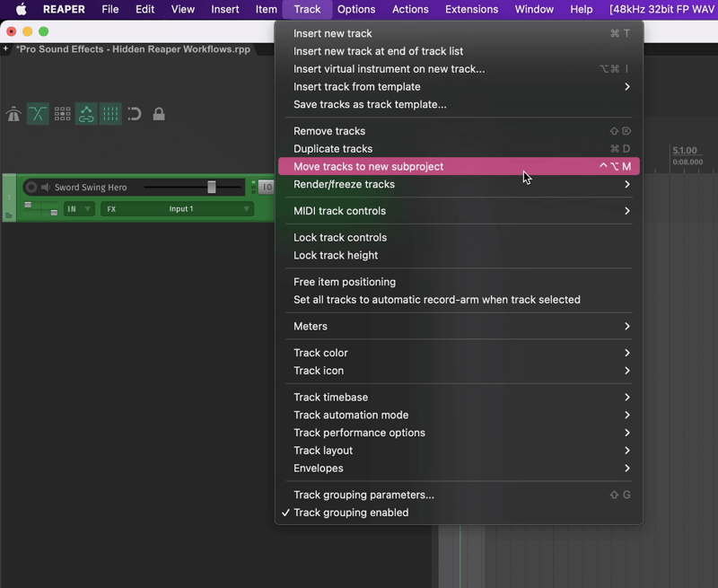Open the Item menu
Image resolution: width=718 pixels, height=588 pixels.
pyautogui.click(x=266, y=9)
